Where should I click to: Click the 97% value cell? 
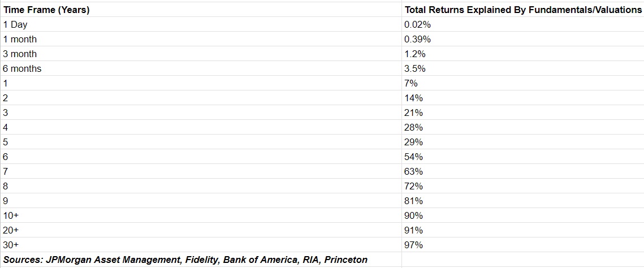tap(523, 245)
